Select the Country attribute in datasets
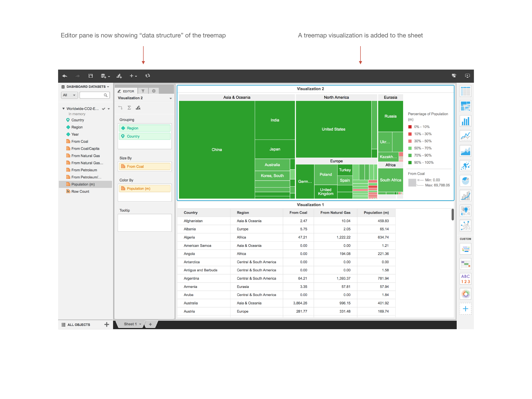Screen dimensions: 532x399 point(77,120)
